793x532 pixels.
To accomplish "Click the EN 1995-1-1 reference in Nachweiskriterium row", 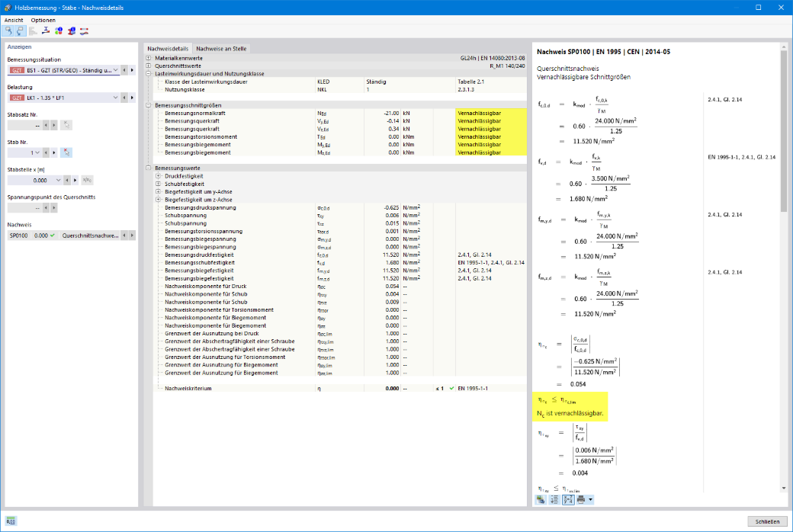I will coord(490,389).
